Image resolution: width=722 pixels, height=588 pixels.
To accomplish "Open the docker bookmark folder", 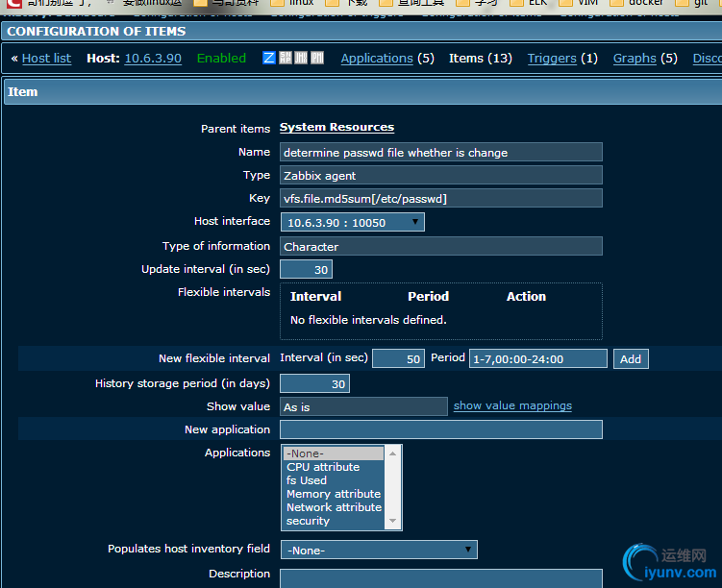I will [635, 3].
